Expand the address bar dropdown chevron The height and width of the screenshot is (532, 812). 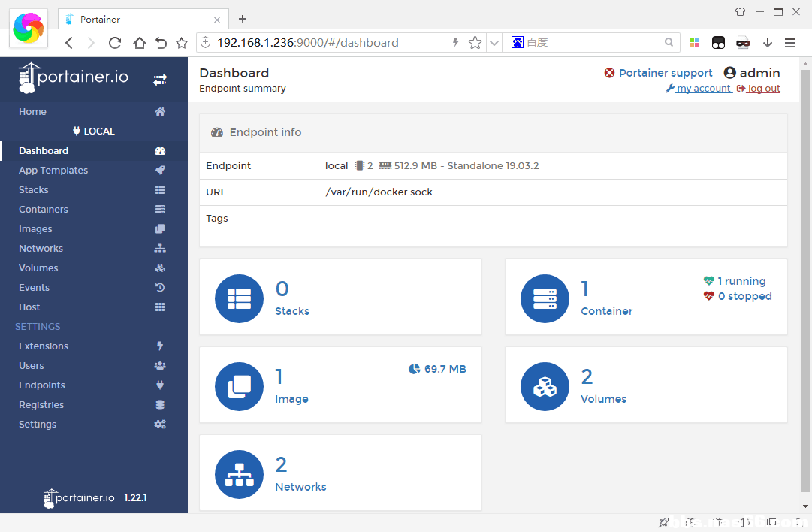pyautogui.click(x=494, y=43)
